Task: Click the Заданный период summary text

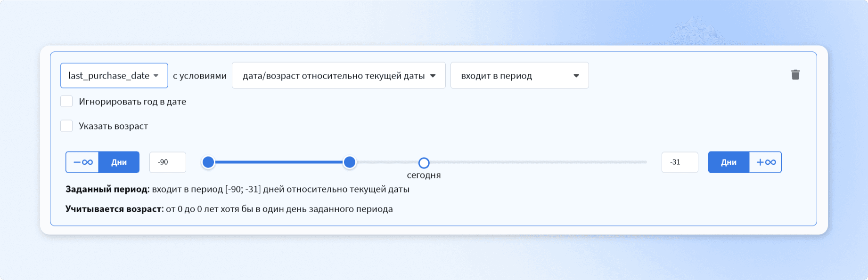Action: point(237,189)
